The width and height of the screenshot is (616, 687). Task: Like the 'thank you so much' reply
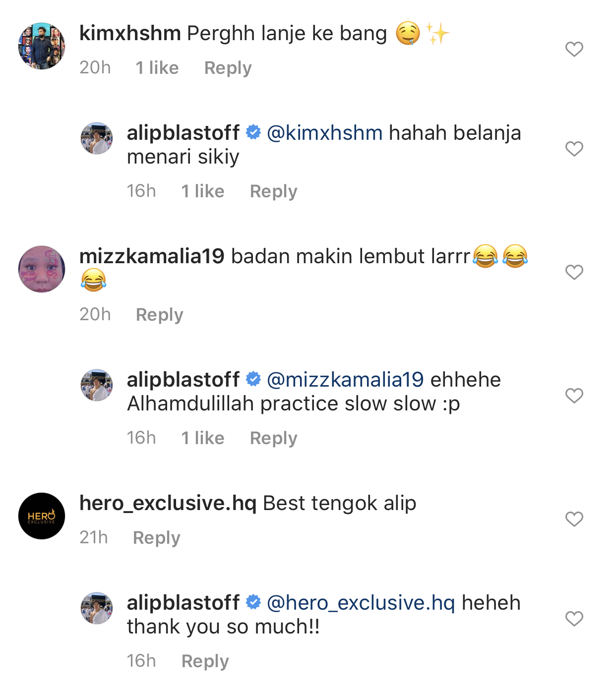click(574, 619)
